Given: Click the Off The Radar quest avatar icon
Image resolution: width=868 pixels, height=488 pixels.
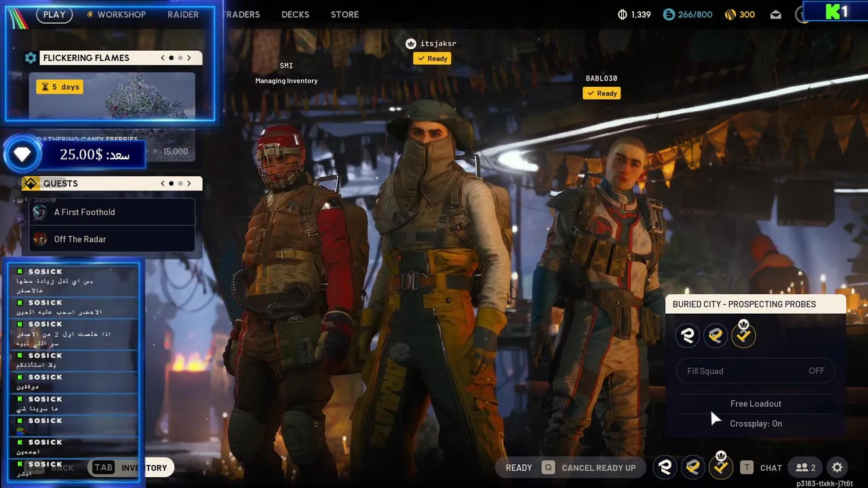Looking at the screenshot, I should (40, 239).
